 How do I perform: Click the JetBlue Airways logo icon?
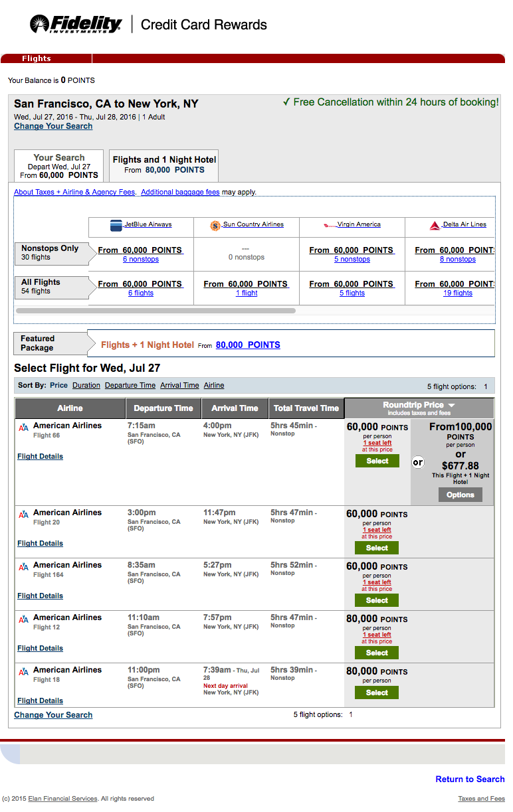coord(116,225)
